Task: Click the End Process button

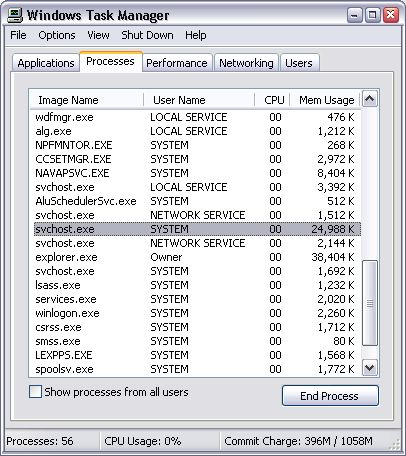Action: [x=330, y=396]
